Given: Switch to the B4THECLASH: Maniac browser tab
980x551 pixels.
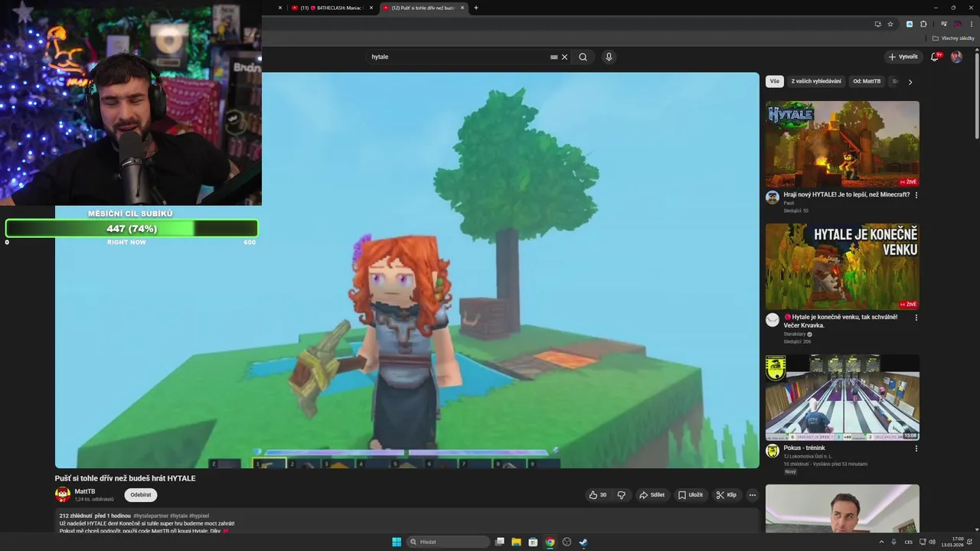Looking at the screenshot, I should click(x=330, y=8).
